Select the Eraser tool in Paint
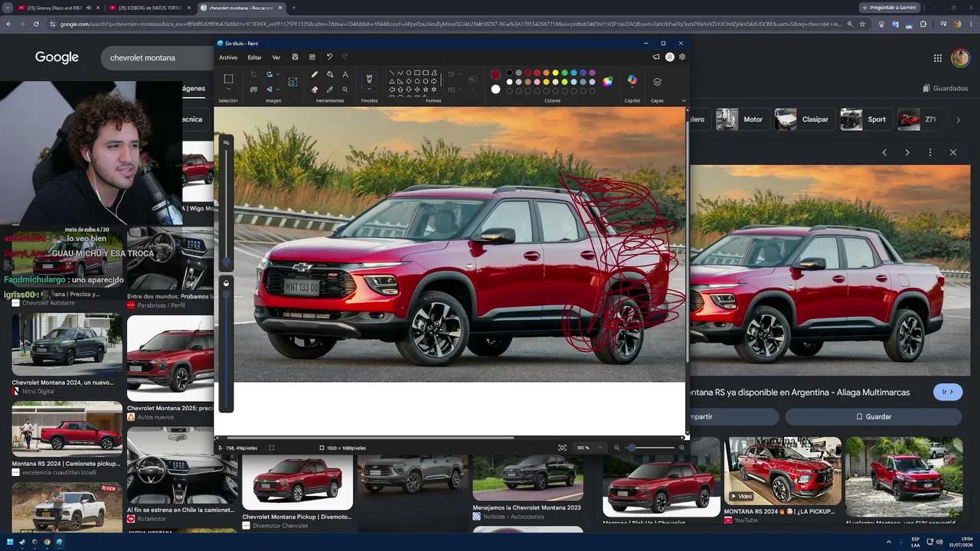980x551 pixels. pyautogui.click(x=315, y=90)
